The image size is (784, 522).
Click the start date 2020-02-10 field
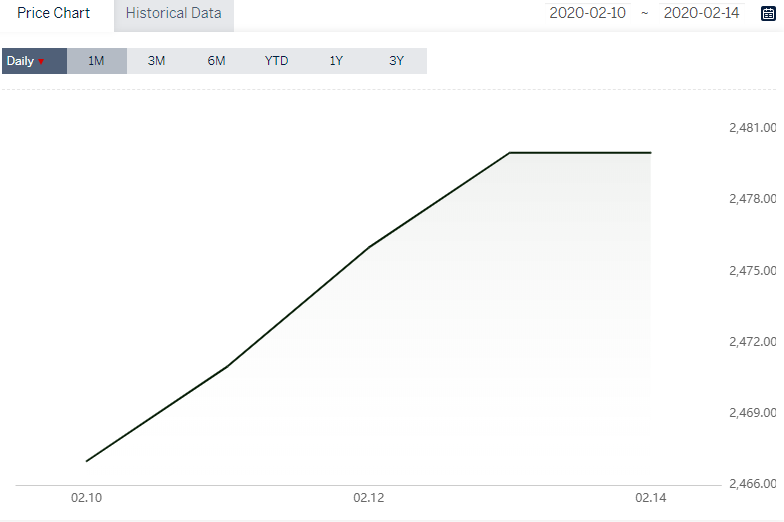[587, 14]
